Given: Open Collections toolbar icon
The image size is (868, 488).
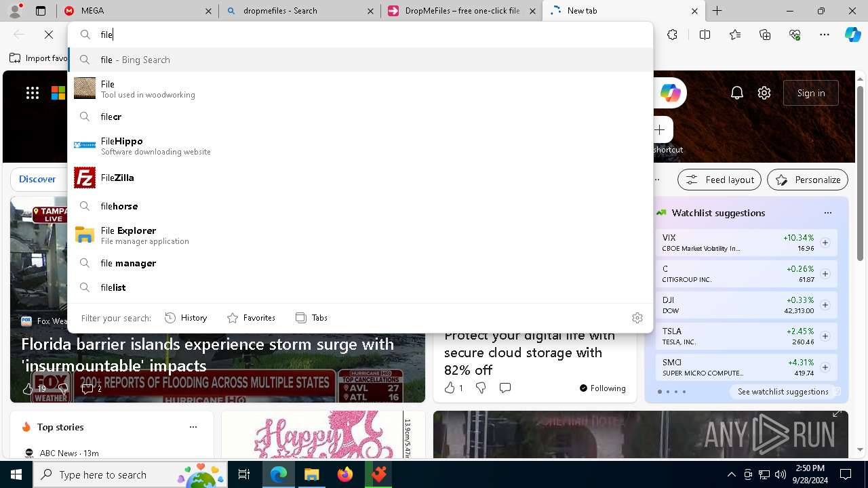Looking at the screenshot, I should coord(765,35).
